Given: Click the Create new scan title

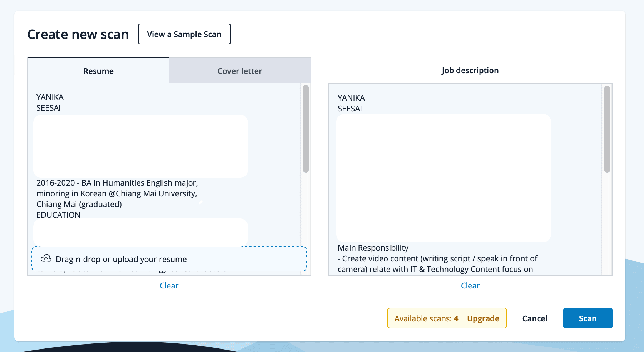Looking at the screenshot, I should (x=78, y=34).
